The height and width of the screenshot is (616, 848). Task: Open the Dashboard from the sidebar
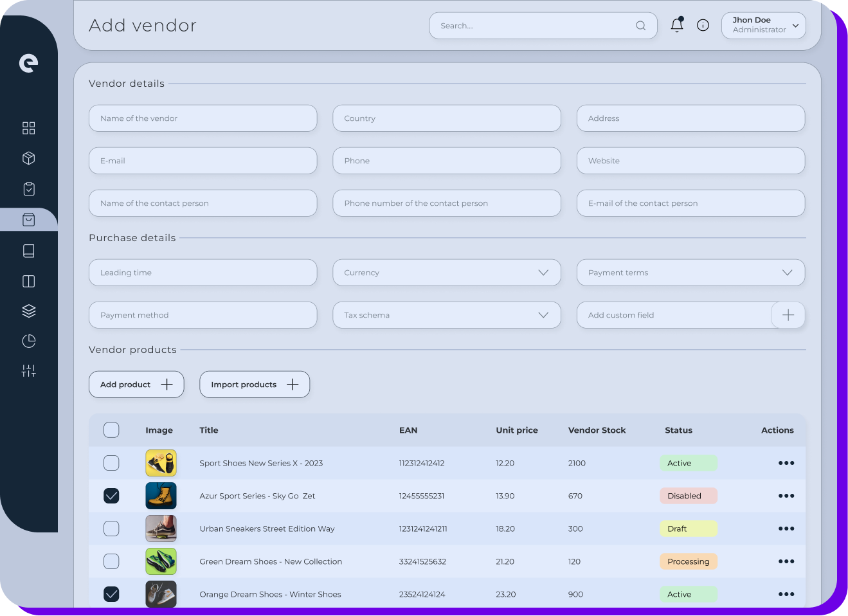28,128
